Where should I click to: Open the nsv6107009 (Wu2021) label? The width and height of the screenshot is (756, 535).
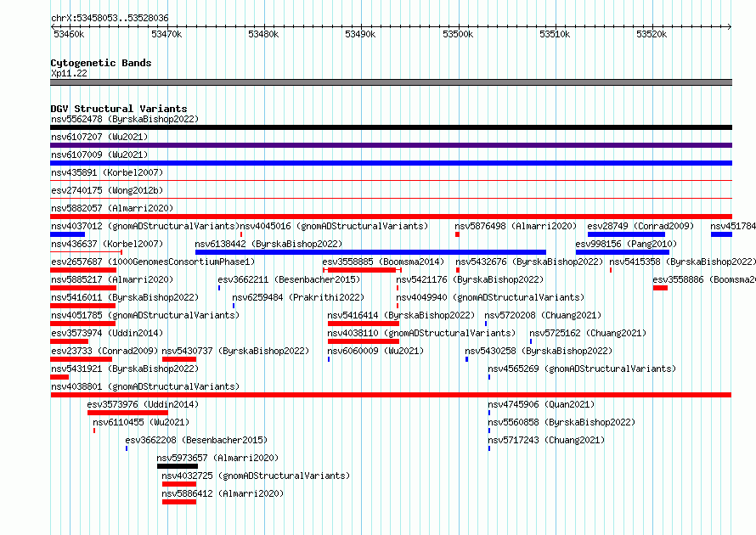pyautogui.click(x=99, y=155)
